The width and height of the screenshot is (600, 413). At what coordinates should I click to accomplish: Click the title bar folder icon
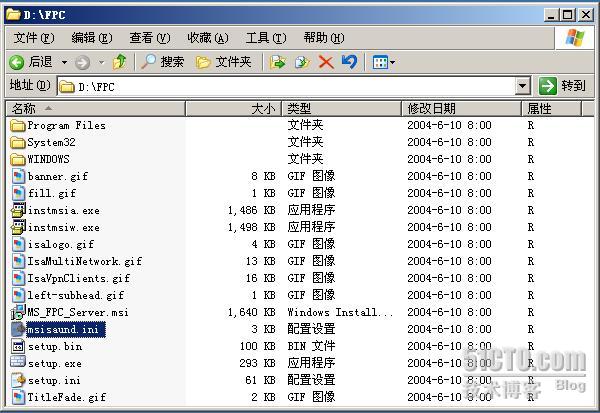[13, 15]
